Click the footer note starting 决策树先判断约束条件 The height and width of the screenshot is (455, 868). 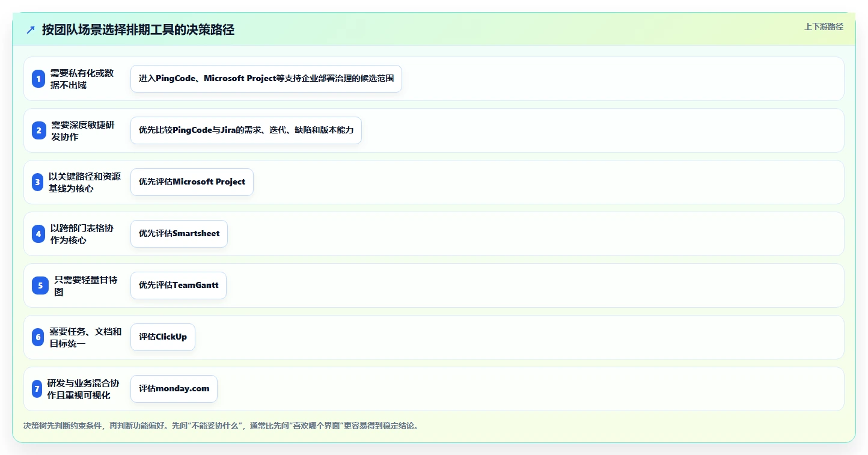222,426
